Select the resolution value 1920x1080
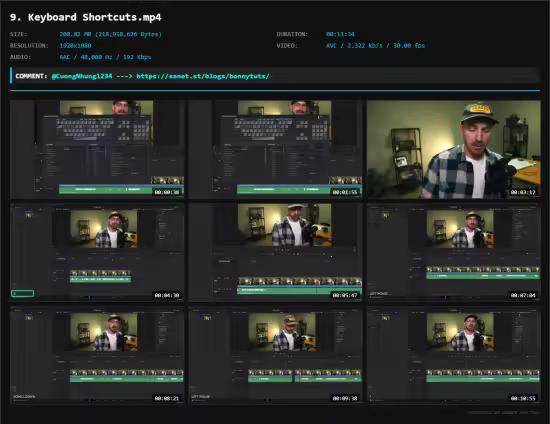Screen dimensions: 550x424 tap(75, 46)
